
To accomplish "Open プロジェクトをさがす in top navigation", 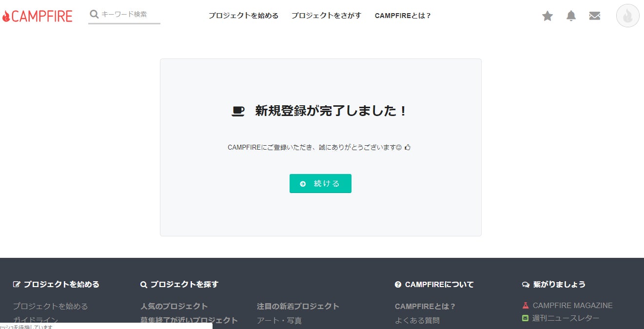I will 326,16.
